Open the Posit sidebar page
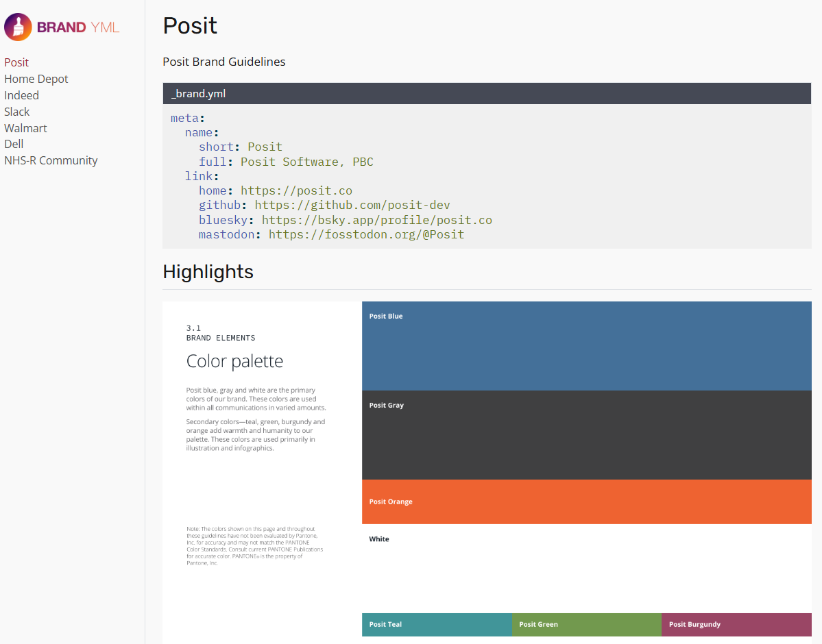The width and height of the screenshot is (822, 644). pyautogui.click(x=16, y=62)
